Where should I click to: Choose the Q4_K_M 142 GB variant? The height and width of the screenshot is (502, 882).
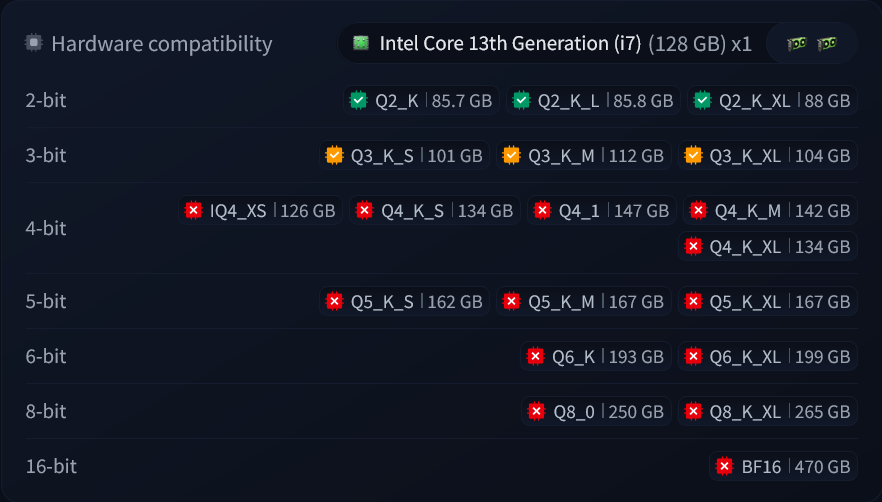[x=770, y=210]
